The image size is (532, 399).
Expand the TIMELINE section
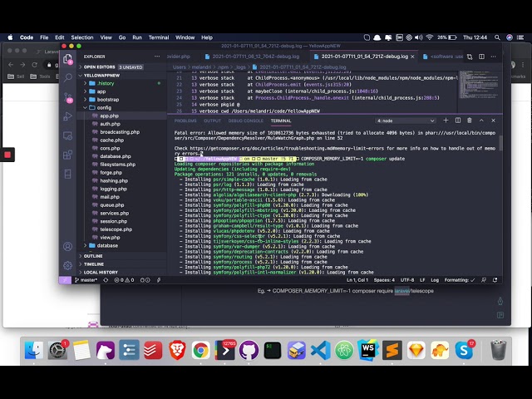[x=94, y=264]
